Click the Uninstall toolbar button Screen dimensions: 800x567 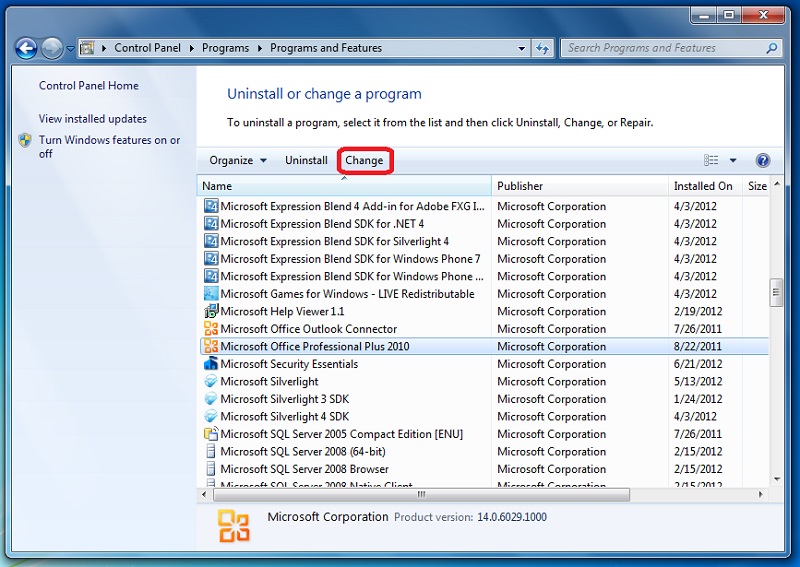[306, 160]
